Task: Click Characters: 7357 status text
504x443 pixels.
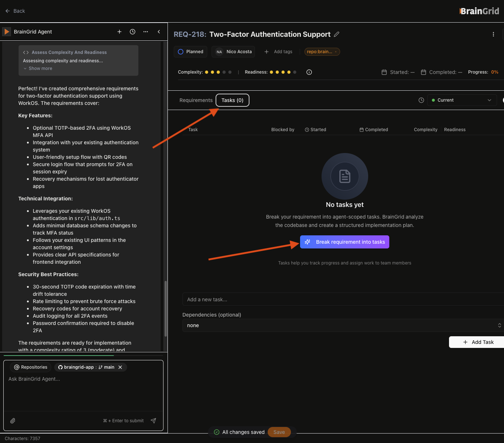Action: click(x=23, y=439)
